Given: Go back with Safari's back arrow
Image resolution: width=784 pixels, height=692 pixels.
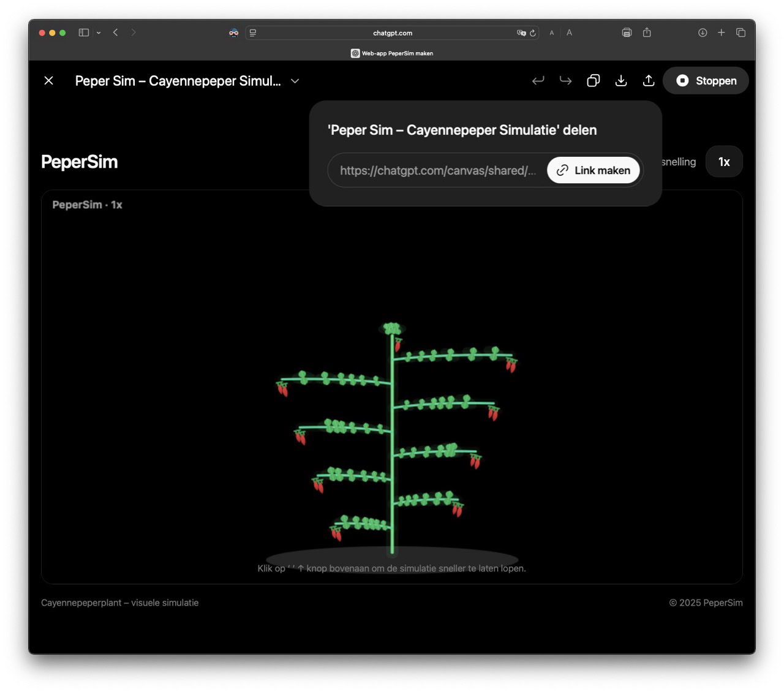Looking at the screenshot, I should pos(116,32).
